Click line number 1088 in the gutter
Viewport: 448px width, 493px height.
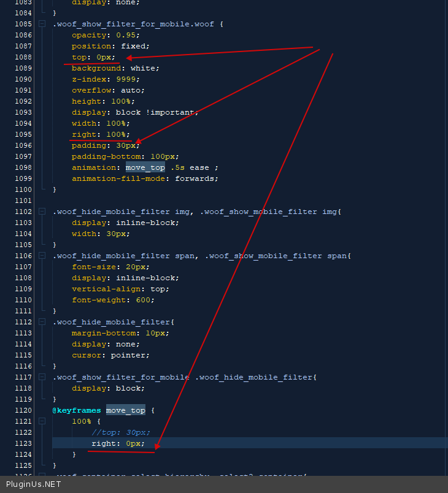pos(23,57)
